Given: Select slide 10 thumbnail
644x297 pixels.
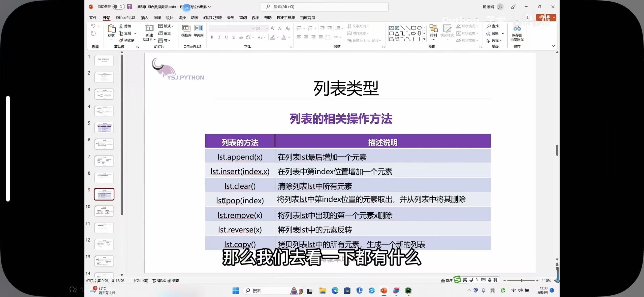Looking at the screenshot, I should pos(104,211).
